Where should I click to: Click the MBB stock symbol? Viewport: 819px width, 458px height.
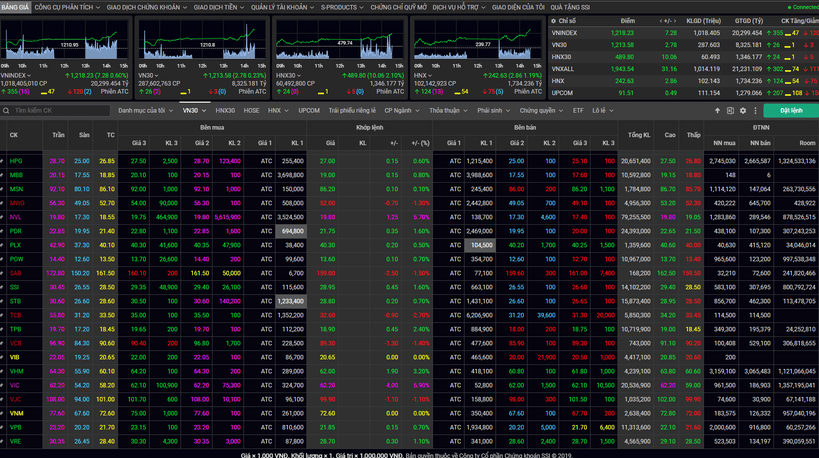click(x=16, y=175)
